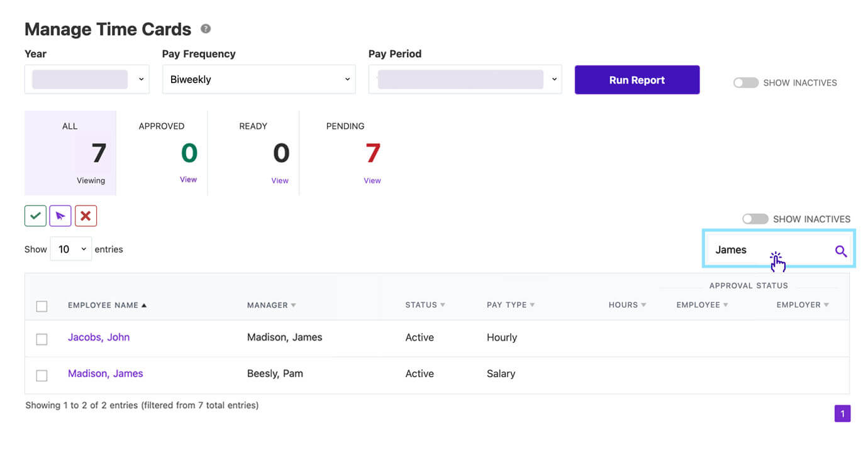Change the Show entries dropdown from 10

click(70, 249)
